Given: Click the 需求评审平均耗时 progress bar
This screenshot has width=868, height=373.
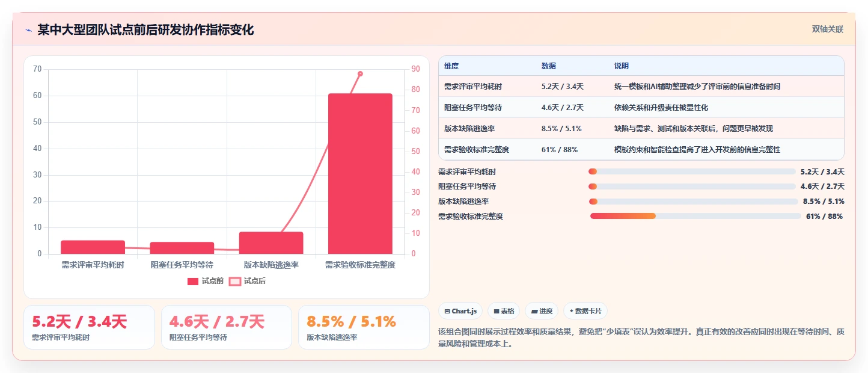Looking at the screenshot, I should coord(692,171).
